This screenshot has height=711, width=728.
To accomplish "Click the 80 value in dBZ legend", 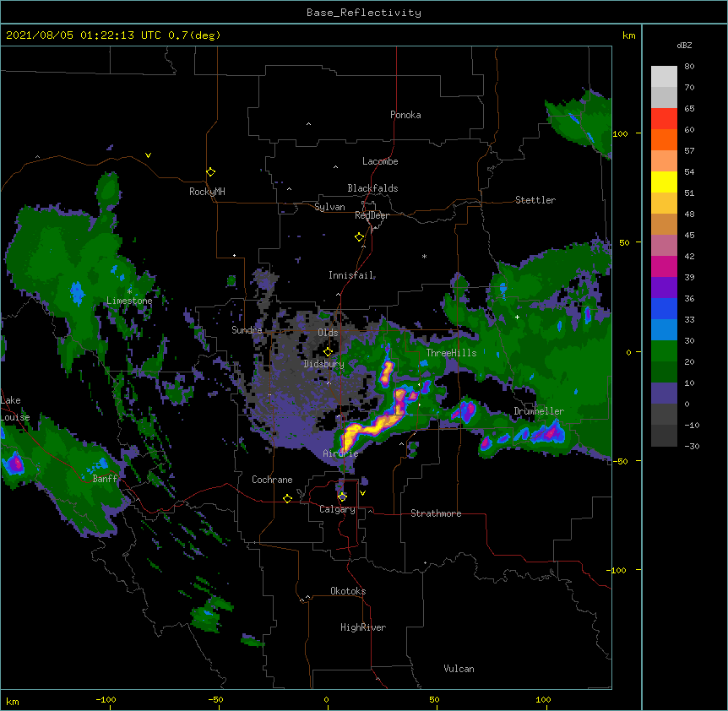I will [x=689, y=67].
